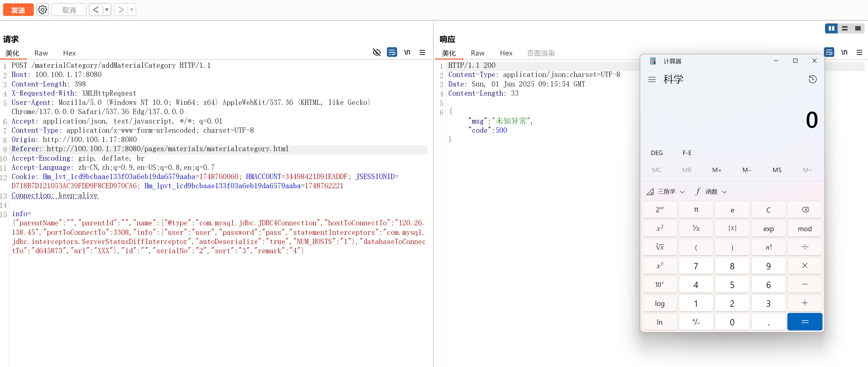Select the response 美化 tab

[x=449, y=53]
